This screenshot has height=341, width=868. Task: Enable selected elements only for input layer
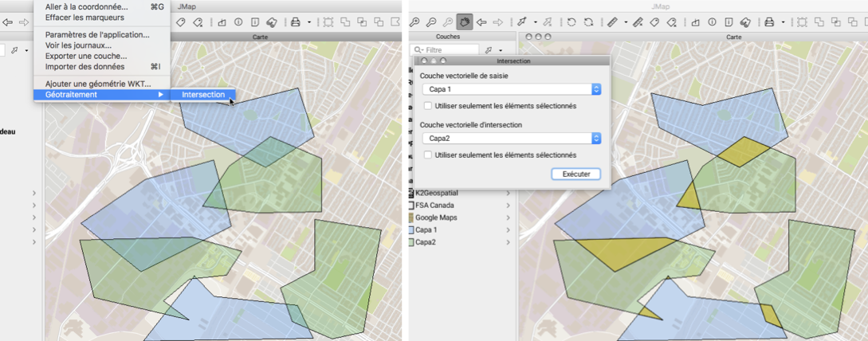428,105
